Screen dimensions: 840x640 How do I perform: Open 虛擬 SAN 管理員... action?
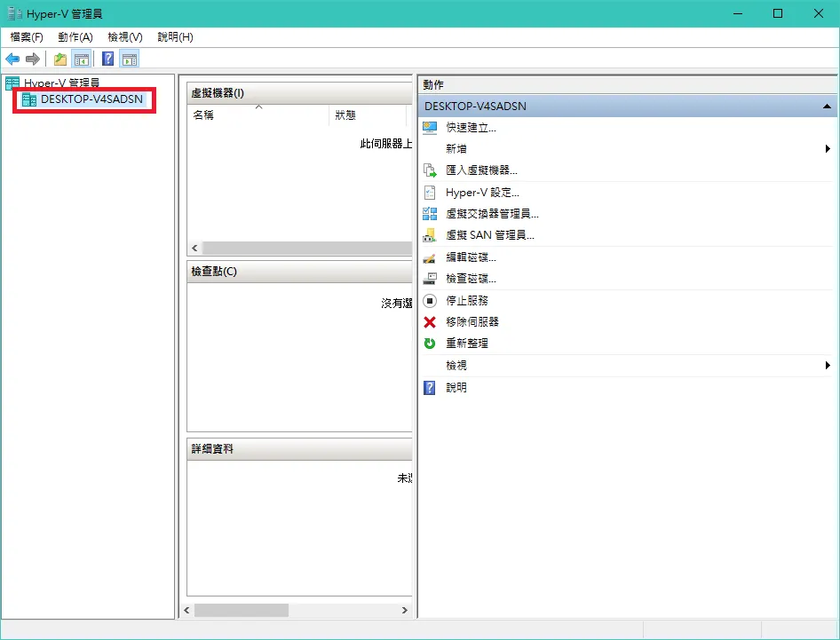[489, 235]
